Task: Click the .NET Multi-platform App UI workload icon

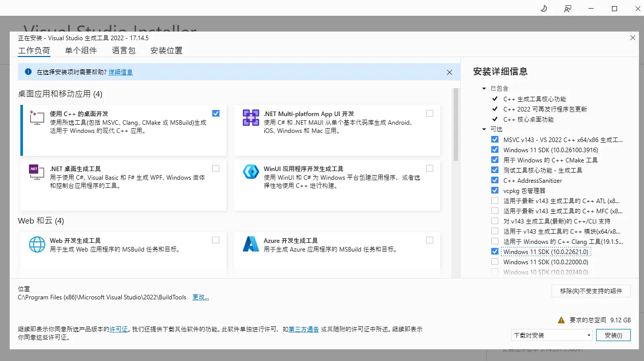Action: (251, 118)
